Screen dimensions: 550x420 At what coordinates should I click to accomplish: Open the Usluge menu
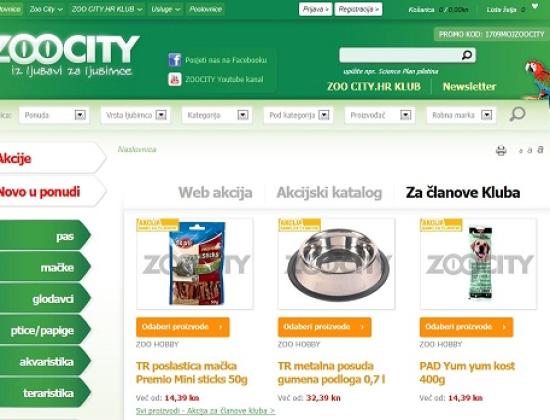coord(165,9)
